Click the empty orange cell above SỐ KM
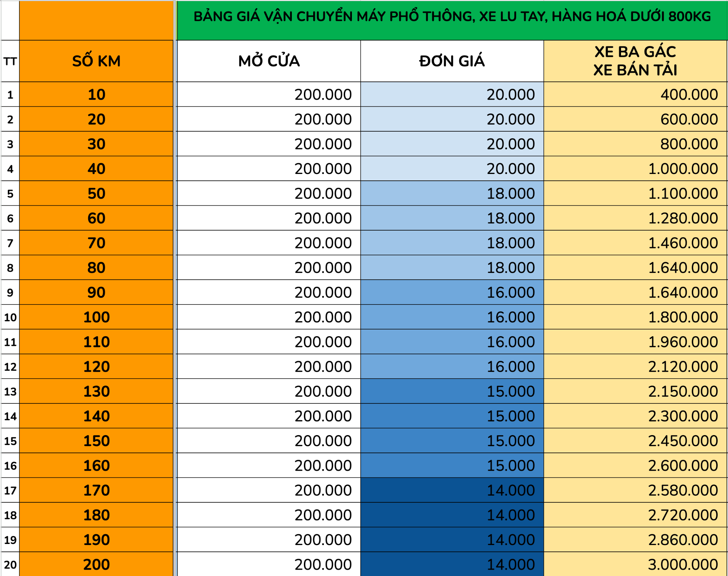Viewport: 728px width, 576px height. (96, 20)
